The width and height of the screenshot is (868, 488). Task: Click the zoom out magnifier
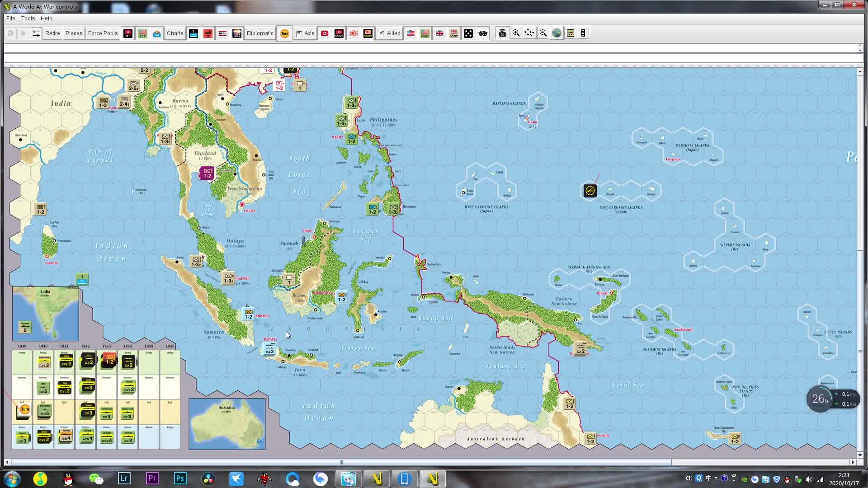pos(543,33)
